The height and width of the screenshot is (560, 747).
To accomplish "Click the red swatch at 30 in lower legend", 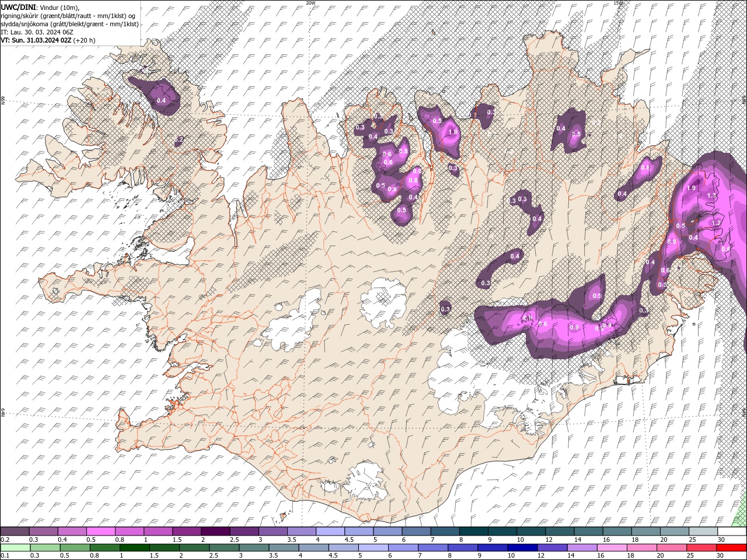I will tap(732, 548).
